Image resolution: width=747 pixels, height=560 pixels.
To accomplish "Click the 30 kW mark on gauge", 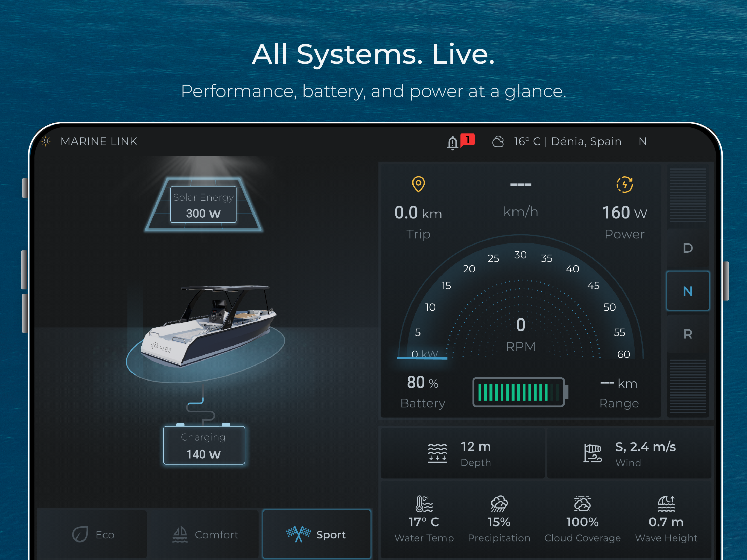I will [x=520, y=255].
